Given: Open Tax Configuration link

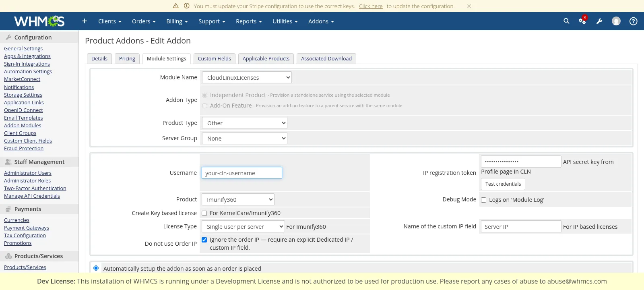Looking at the screenshot, I should 25,235.
